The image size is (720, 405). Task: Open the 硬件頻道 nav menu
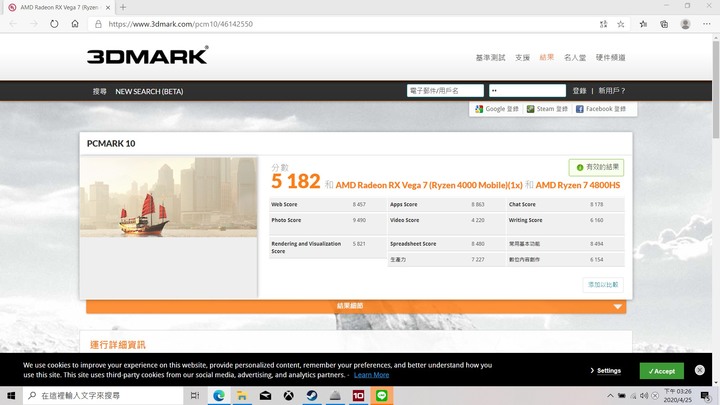coord(610,57)
